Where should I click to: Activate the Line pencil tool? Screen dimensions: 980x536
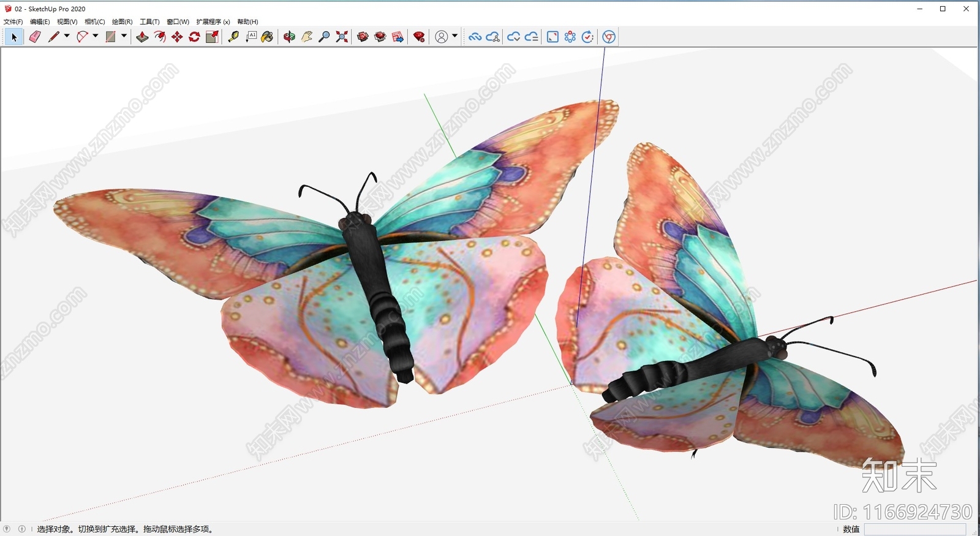pos(54,37)
